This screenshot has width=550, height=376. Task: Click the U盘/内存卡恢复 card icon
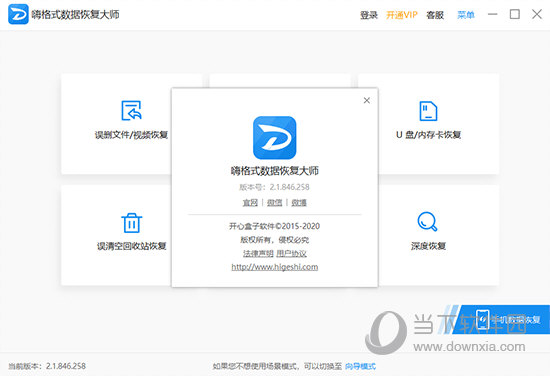[x=428, y=111]
